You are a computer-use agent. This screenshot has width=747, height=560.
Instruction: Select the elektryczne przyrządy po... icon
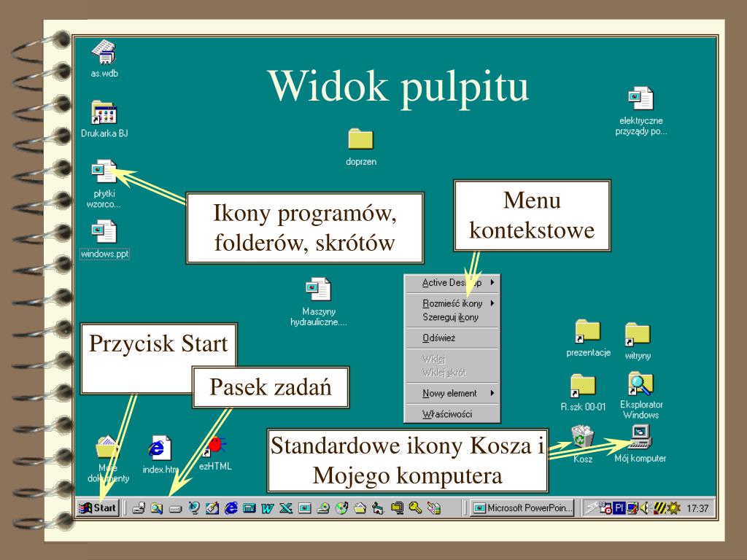pos(640,112)
